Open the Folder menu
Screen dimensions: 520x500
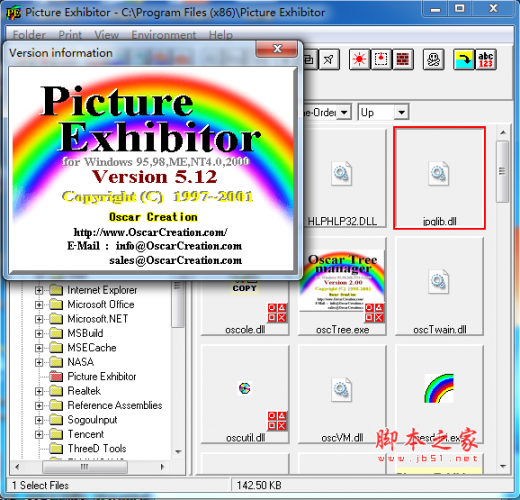pos(29,35)
